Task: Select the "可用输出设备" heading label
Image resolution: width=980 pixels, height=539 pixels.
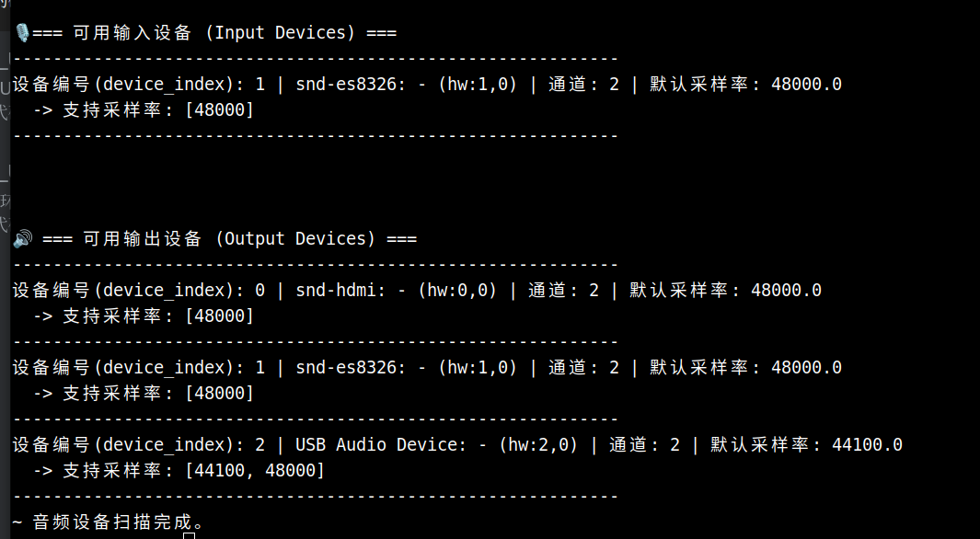Action: (142, 239)
